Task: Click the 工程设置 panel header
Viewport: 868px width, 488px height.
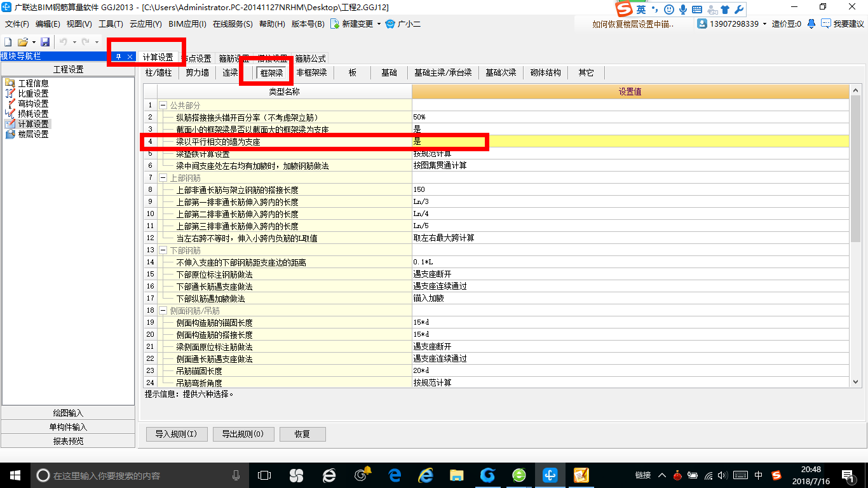Action: 68,70
